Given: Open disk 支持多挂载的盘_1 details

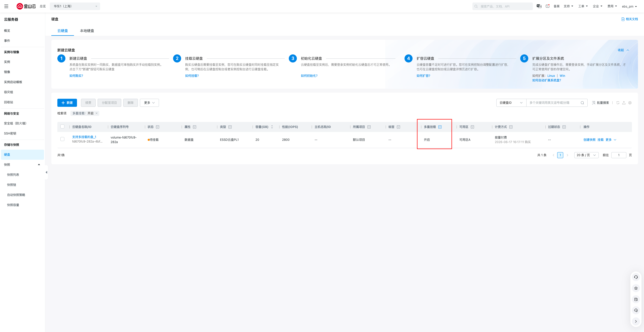Looking at the screenshot, I should tap(84, 137).
